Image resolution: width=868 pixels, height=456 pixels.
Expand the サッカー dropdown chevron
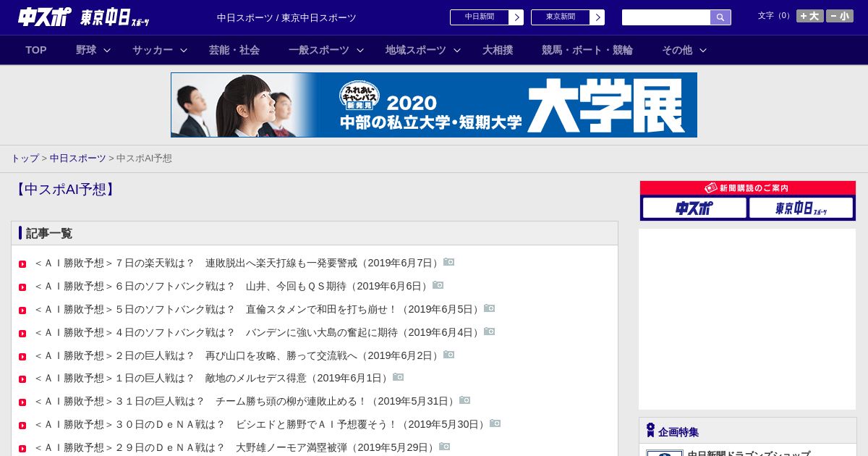(x=184, y=50)
